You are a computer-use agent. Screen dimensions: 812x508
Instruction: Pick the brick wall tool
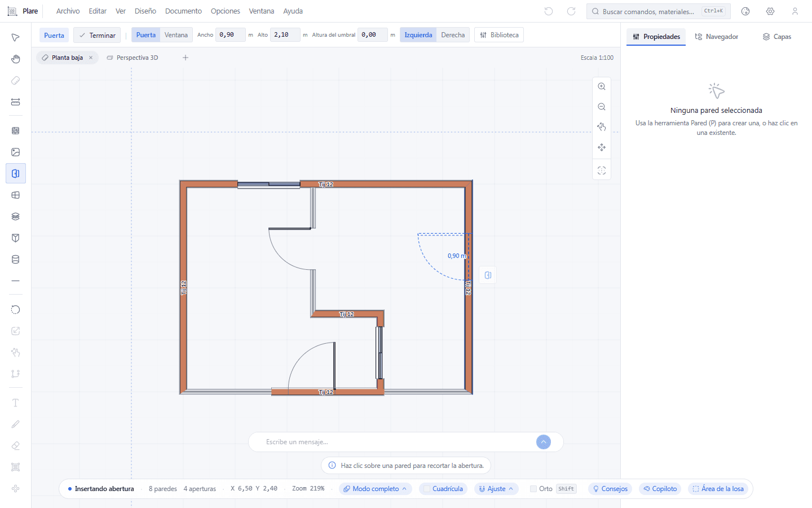pyautogui.click(x=16, y=130)
